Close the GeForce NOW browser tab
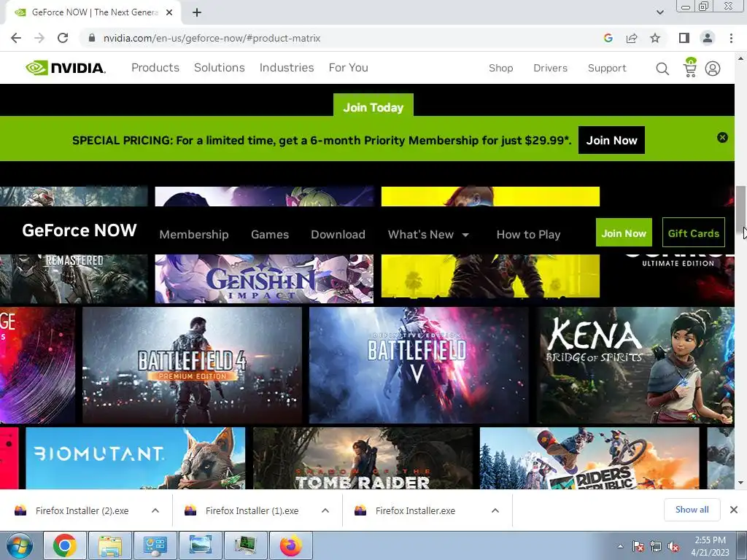Image resolution: width=747 pixels, height=560 pixels. pyautogui.click(x=169, y=12)
